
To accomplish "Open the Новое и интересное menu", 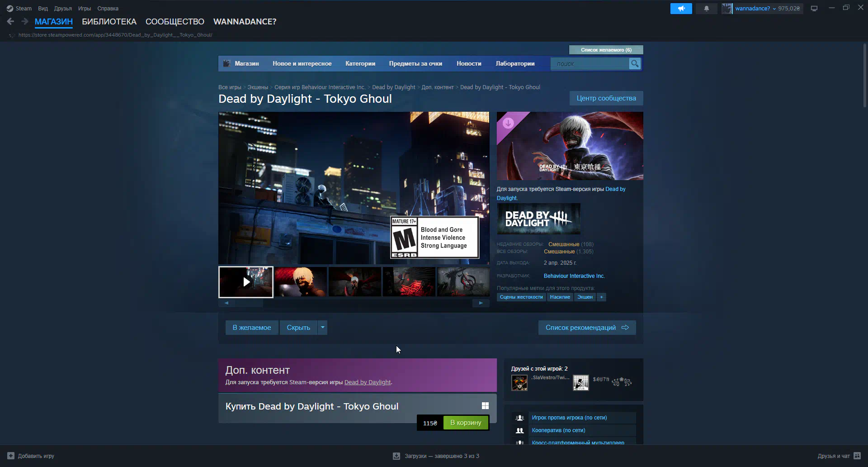I will [302, 64].
